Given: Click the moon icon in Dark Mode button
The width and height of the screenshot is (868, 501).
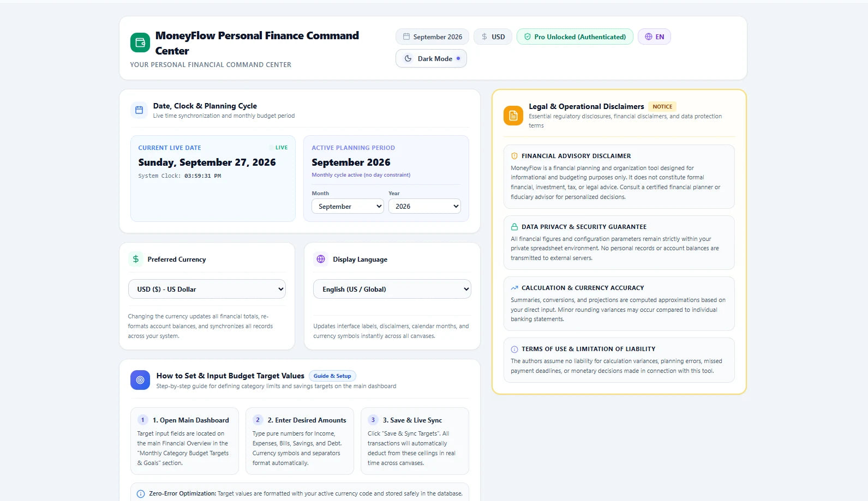Looking at the screenshot, I should click(x=408, y=58).
